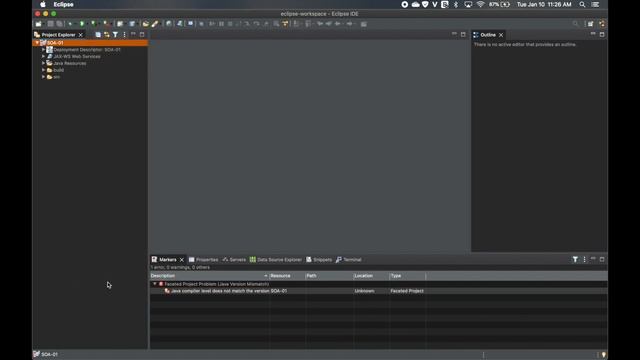Sort by the Type column header
Screen dimensions: 640x360
pos(407,276)
